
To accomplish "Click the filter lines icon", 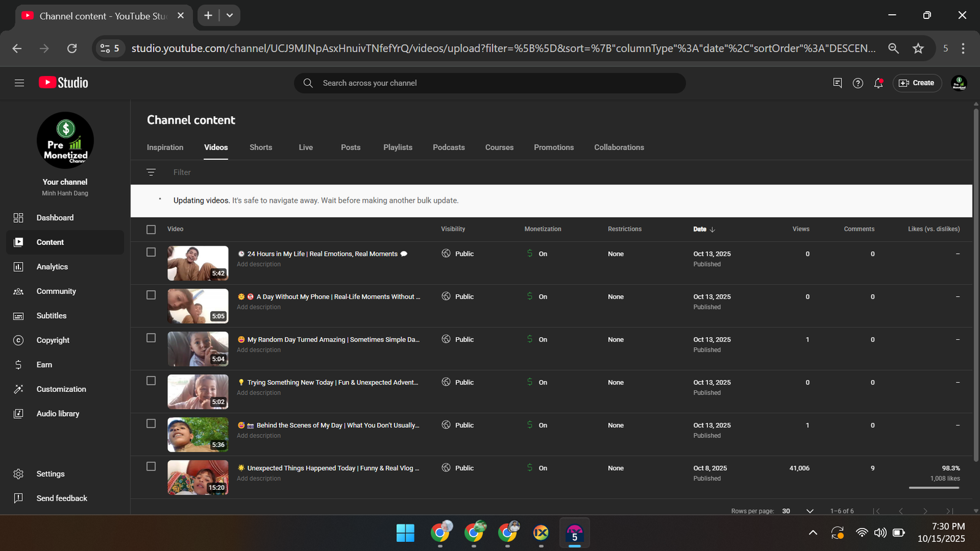I will pyautogui.click(x=151, y=173).
